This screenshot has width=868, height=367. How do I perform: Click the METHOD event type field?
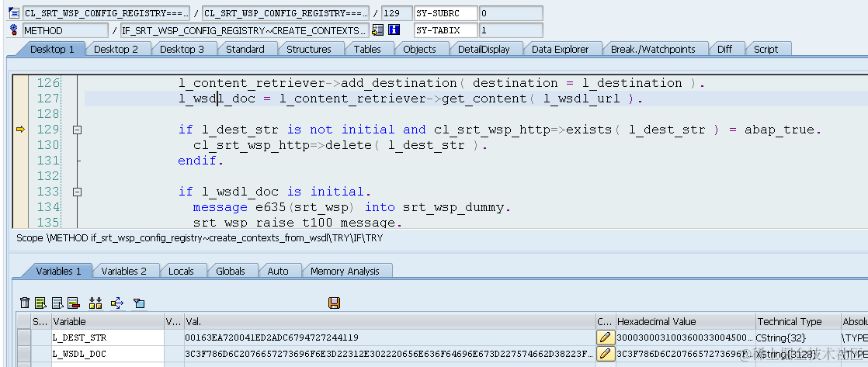[x=65, y=30]
